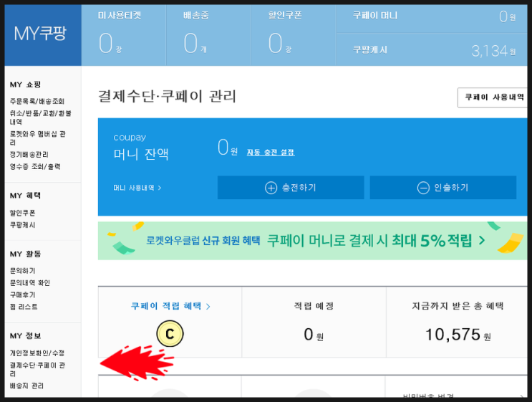Open 문의하기 in sidebar
This screenshot has height=402, width=532.
pos(22,271)
